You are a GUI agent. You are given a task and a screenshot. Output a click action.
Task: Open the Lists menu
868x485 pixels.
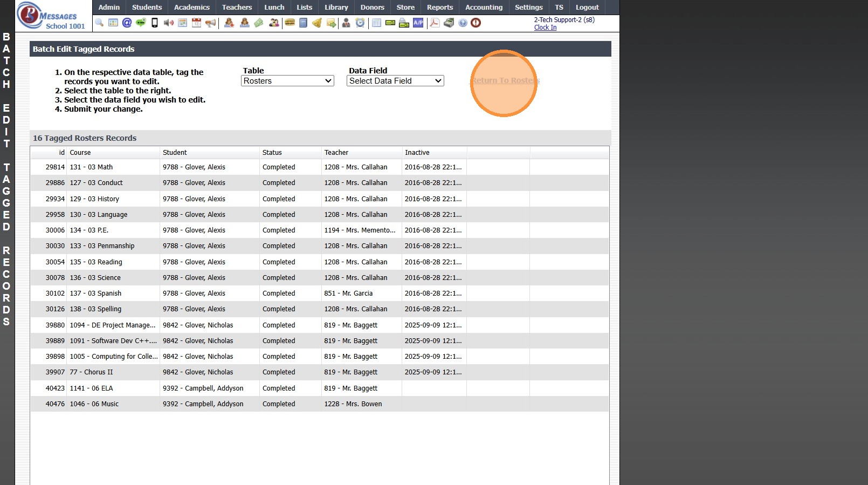click(305, 8)
